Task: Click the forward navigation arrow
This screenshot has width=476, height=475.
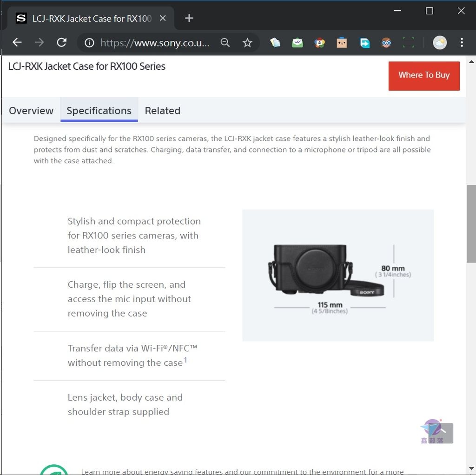Action: point(39,42)
